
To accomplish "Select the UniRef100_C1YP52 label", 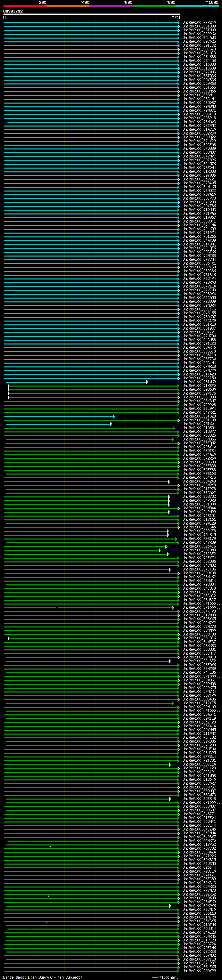I will tap(199, 844).
